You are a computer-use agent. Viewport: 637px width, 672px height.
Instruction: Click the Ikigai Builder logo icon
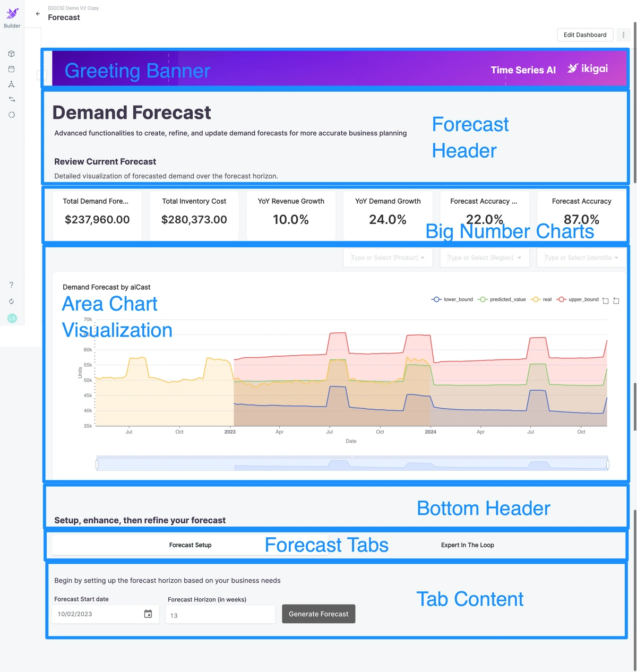pyautogui.click(x=12, y=13)
